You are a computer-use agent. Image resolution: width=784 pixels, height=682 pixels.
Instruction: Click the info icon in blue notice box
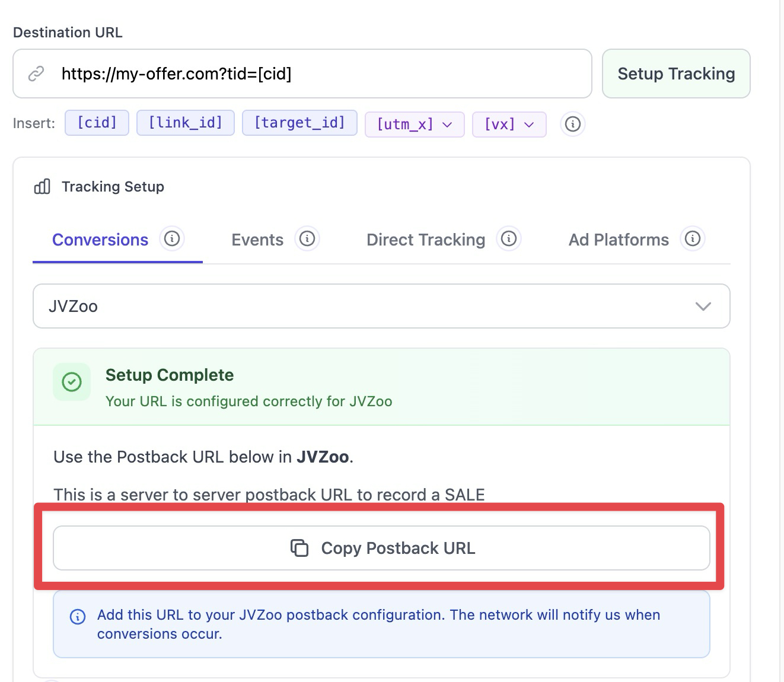pyautogui.click(x=78, y=617)
